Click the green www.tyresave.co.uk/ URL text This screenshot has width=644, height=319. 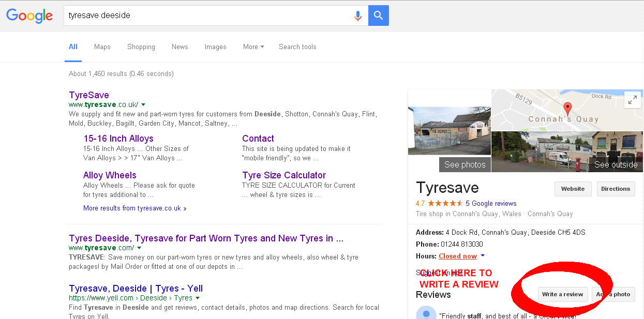[x=103, y=104]
